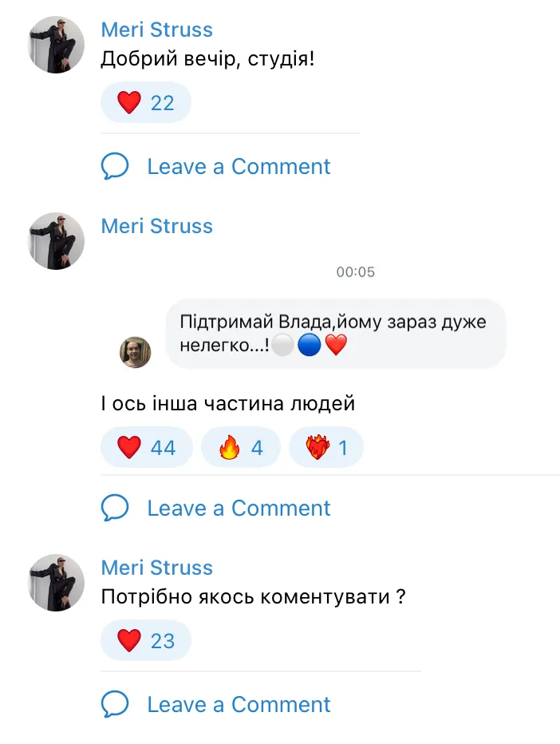This screenshot has height=744, width=560.
Task: Click comment bubble icon under second post
Action: point(116,509)
